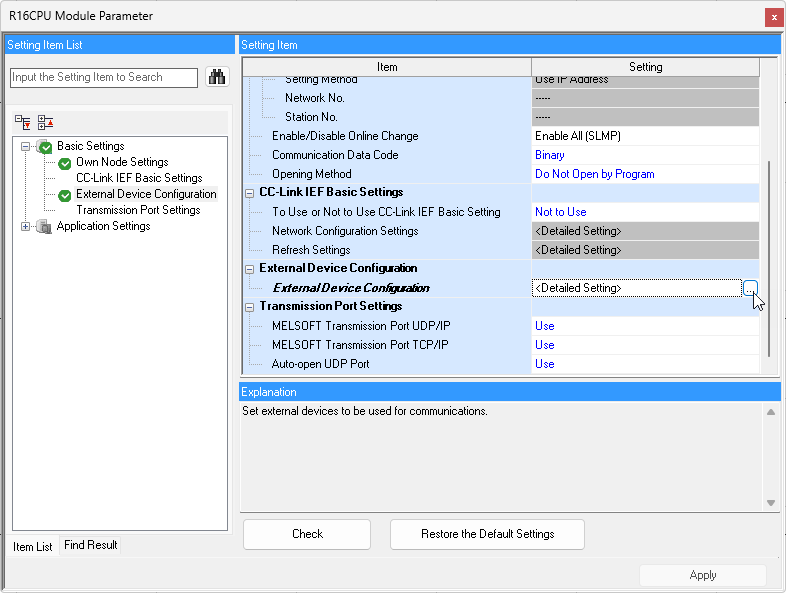This screenshot has height=593, width=786.
Task: Select External Device Configuration in tree
Action: [146, 194]
